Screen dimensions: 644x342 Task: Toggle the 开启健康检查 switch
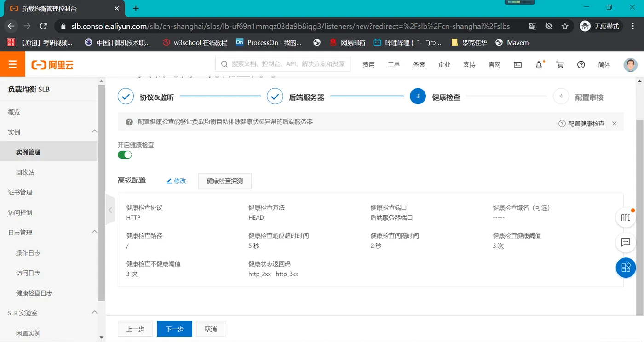pyautogui.click(x=125, y=154)
